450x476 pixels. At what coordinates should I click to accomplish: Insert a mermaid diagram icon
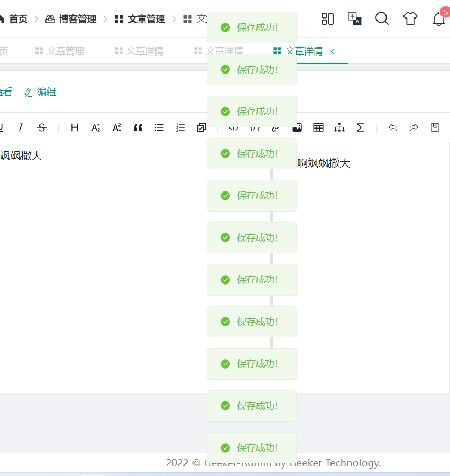coord(339,127)
